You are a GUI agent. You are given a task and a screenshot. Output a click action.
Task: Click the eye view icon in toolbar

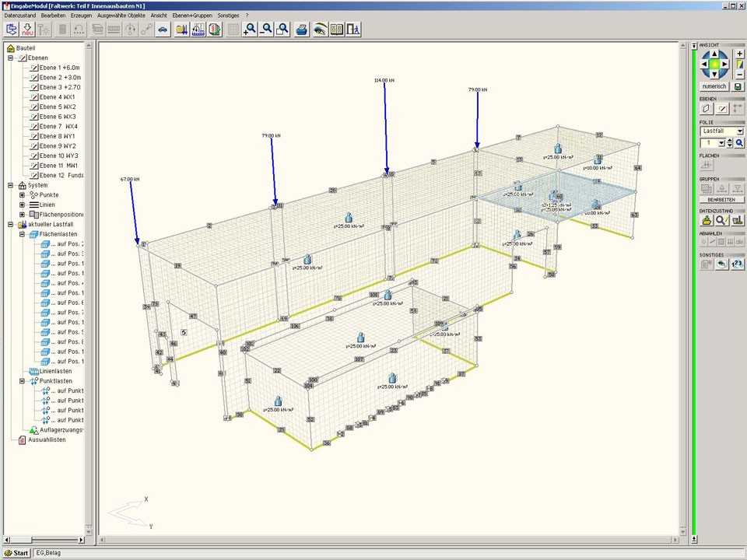pos(320,30)
